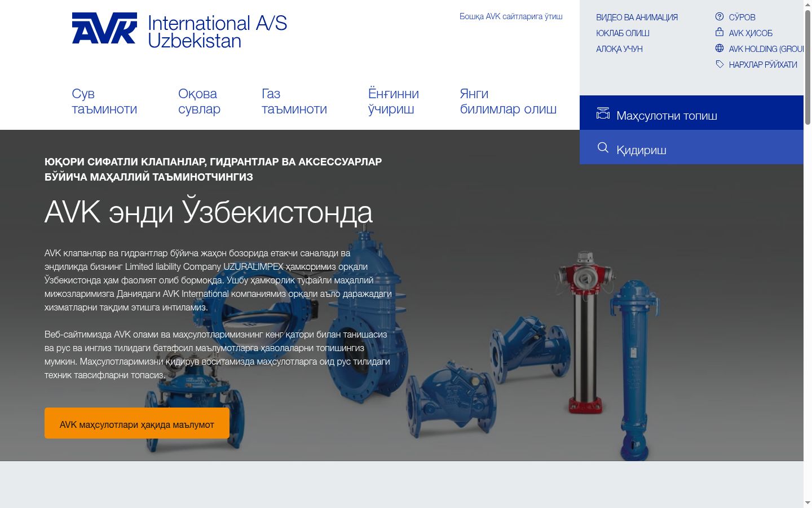The image size is (812, 508).
Task: Click the lock icon beside AVK ҲИСОБ
Action: tap(720, 32)
